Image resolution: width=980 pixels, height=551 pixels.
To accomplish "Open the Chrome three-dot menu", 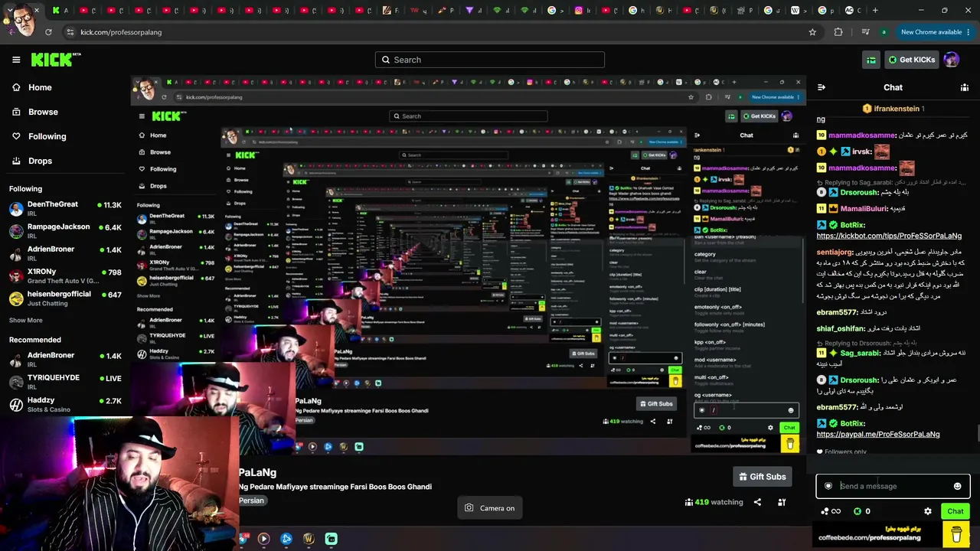I will tap(970, 32).
